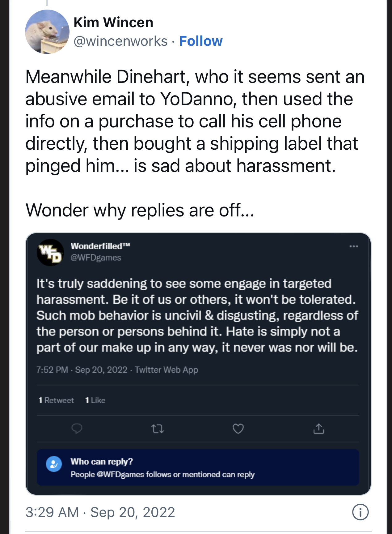Open Kim Wincen's mouse profile picture

[47, 32]
